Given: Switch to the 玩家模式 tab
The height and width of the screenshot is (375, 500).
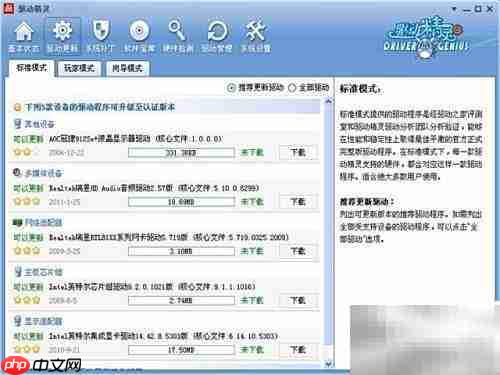Looking at the screenshot, I should [x=79, y=69].
